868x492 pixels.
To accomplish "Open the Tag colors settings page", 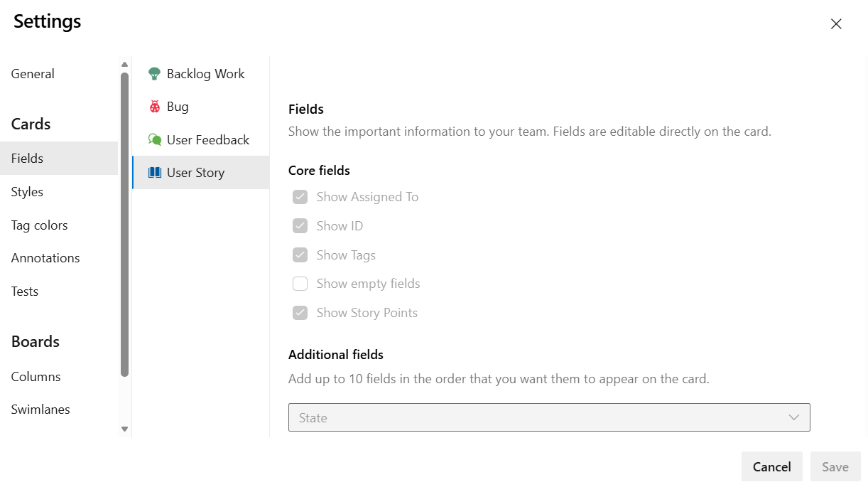I will click(x=39, y=225).
